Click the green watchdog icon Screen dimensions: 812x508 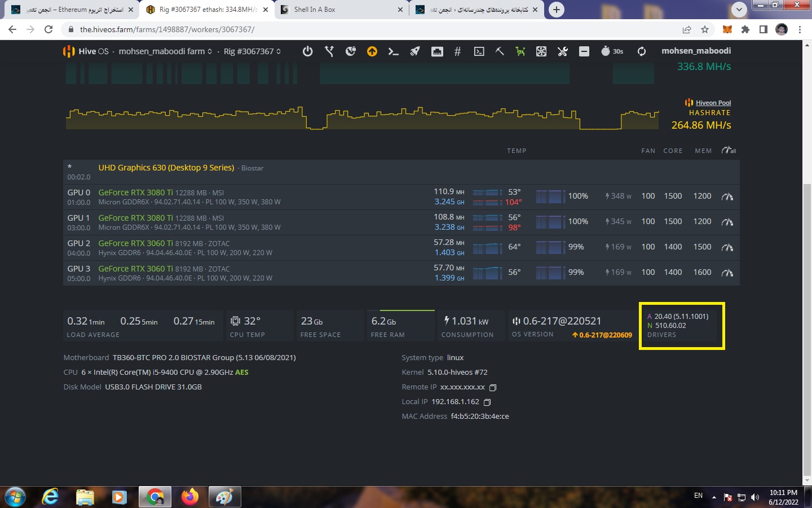coord(520,51)
